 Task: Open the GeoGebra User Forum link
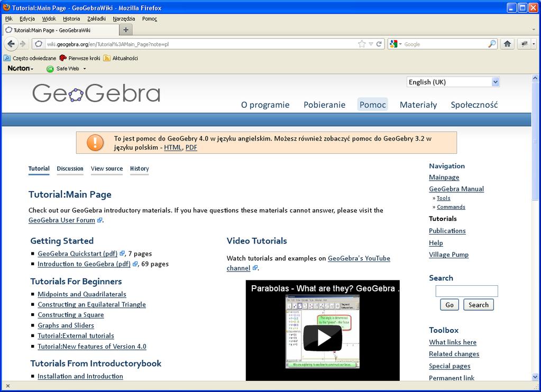[x=62, y=220]
